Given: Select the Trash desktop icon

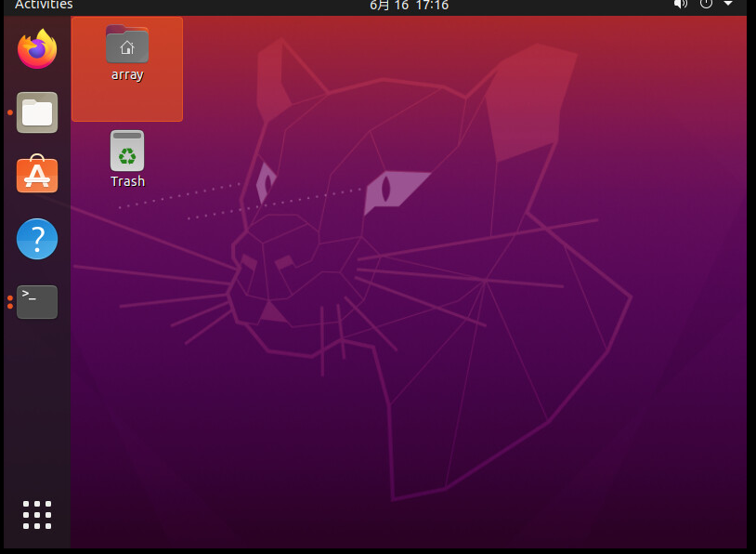Looking at the screenshot, I should (127, 151).
